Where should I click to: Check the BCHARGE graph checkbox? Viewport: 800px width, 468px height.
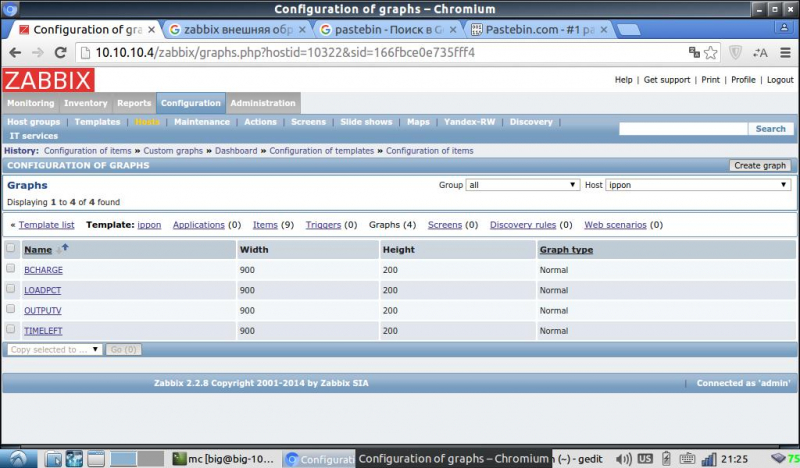tap(11, 269)
